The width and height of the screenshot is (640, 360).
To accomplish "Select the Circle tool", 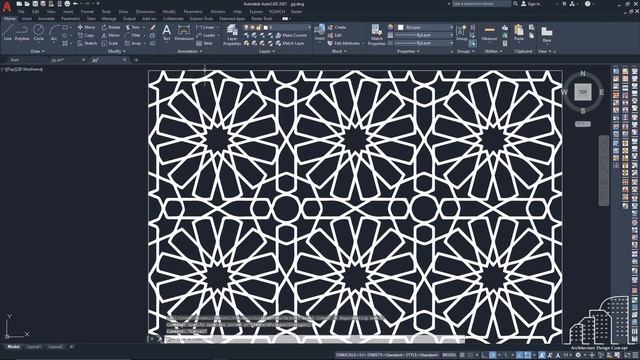I will [38, 32].
